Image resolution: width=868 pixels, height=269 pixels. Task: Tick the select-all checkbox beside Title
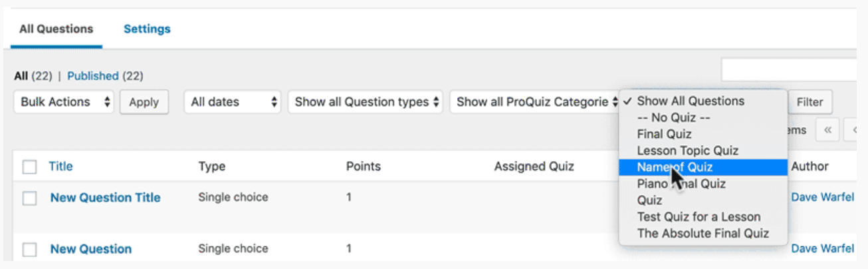(29, 167)
